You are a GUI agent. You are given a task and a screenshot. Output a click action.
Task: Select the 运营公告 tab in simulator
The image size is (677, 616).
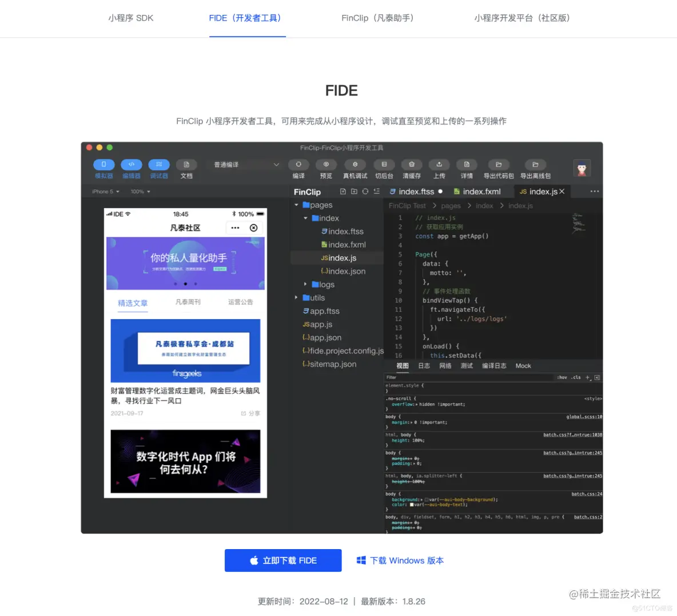[241, 302]
